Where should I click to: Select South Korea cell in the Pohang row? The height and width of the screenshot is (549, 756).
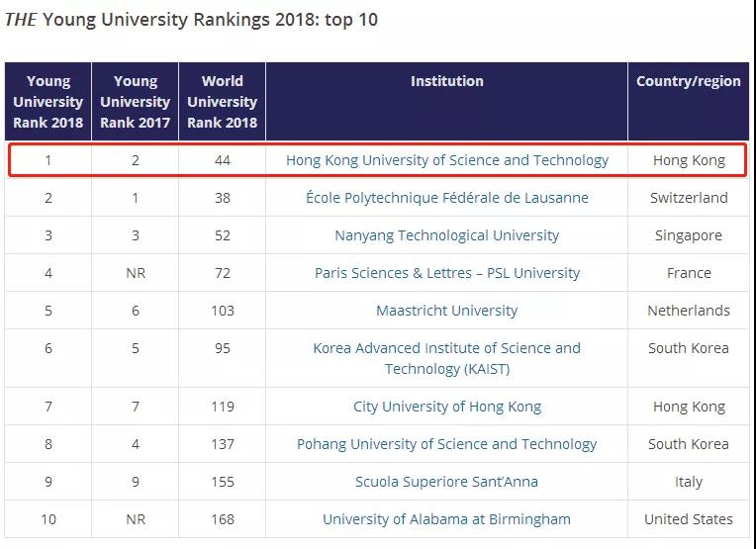coord(689,444)
